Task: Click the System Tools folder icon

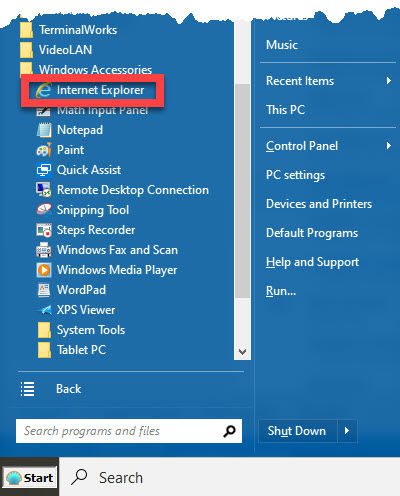Action: [44, 330]
